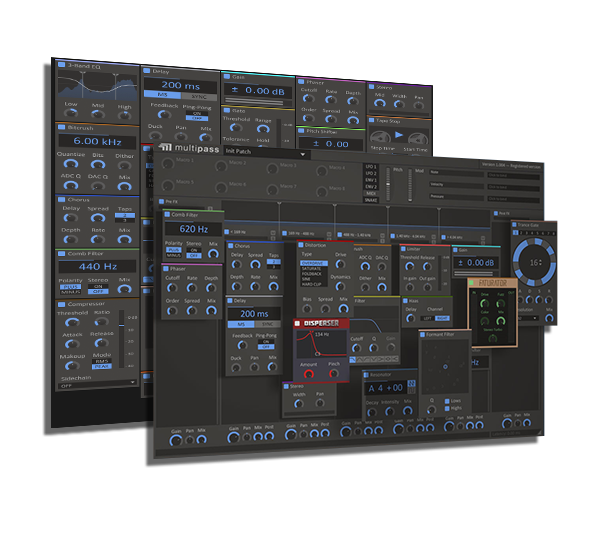The image size is (600, 543).
Task: Set Compressor mode to RMS
Action: (x=101, y=361)
